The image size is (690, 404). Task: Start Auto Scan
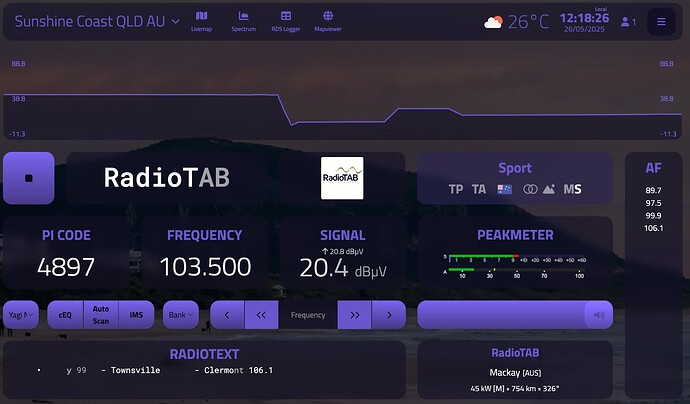[101, 315]
